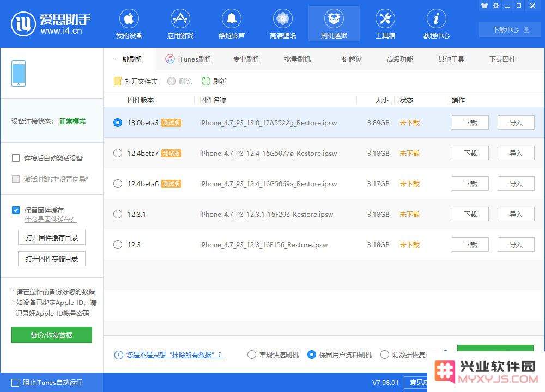Open 您是不是只想"抹除所有数据"? link
Viewport: 545px width, 392px height.
tap(175, 355)
